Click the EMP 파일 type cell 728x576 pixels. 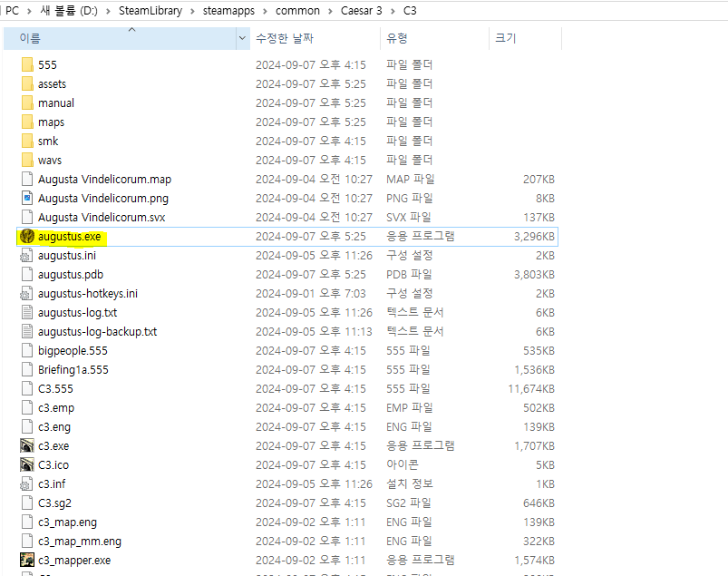410,407
